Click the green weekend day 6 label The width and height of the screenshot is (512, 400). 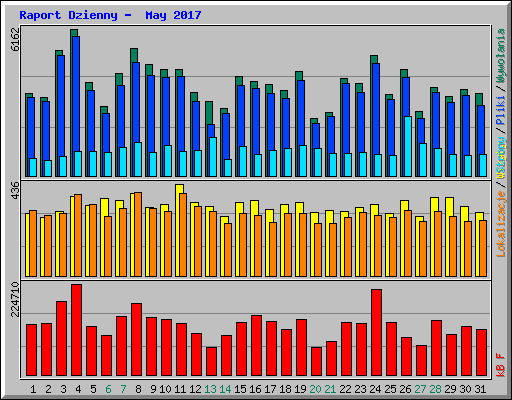(x=108, y=389)
